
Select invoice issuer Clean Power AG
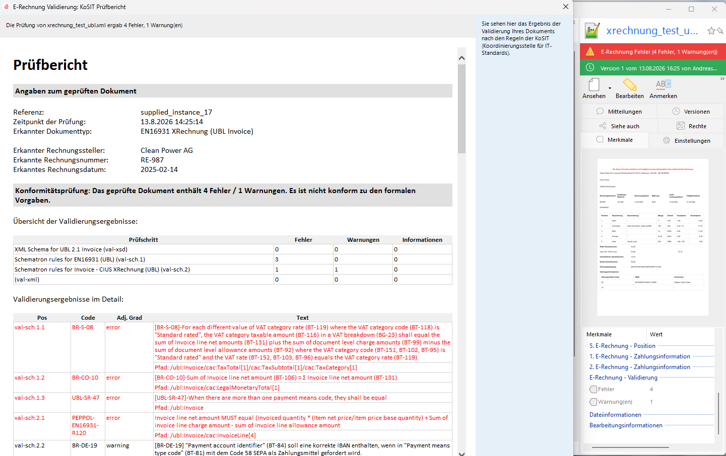[167, 150]
